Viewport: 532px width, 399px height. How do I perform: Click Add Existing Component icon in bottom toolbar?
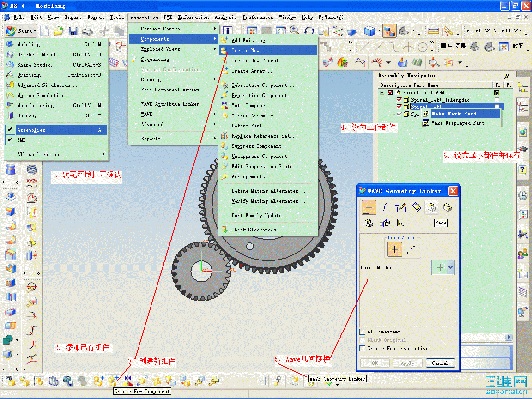pos(99,381)
